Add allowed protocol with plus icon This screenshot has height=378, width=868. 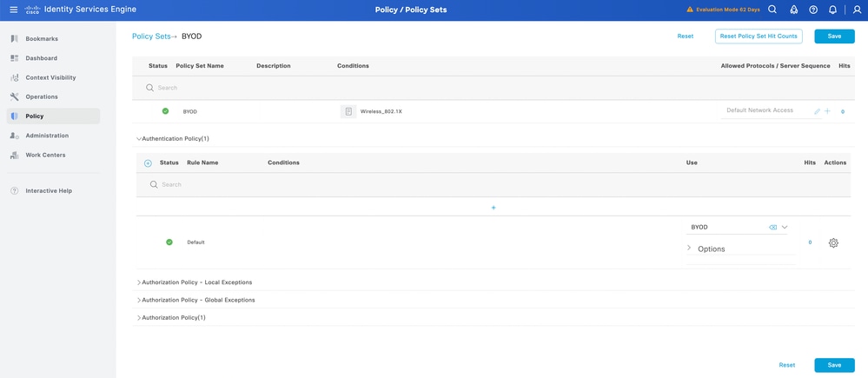point(827,111)
